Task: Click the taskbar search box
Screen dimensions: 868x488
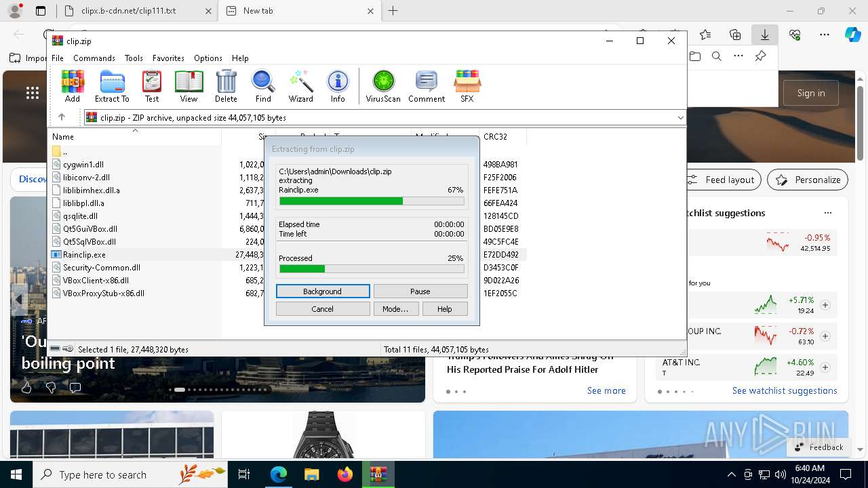Action: [130, 474]
